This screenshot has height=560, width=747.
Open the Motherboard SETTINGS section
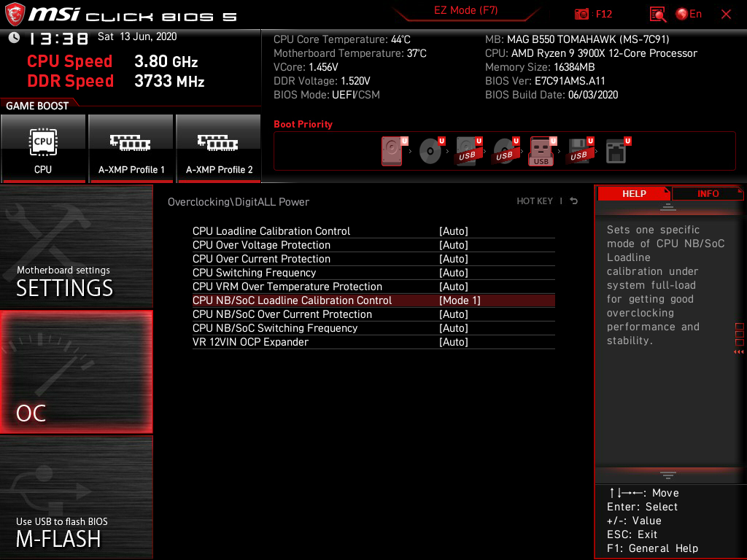(76, 246)
